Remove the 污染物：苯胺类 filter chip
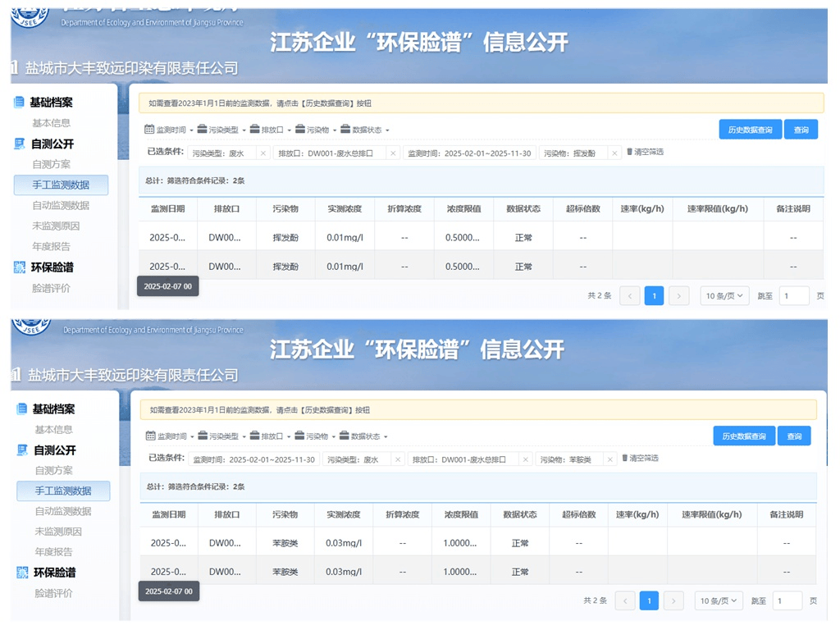Viewport: 840px width, 630px height. pos(609,460)
